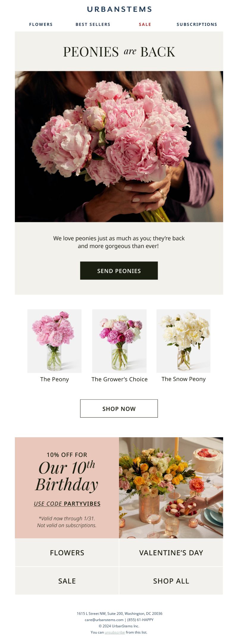Click the Valentine's Day tile
The width and height of the screenshot is (238, 644).
click(x=171, y=553)
